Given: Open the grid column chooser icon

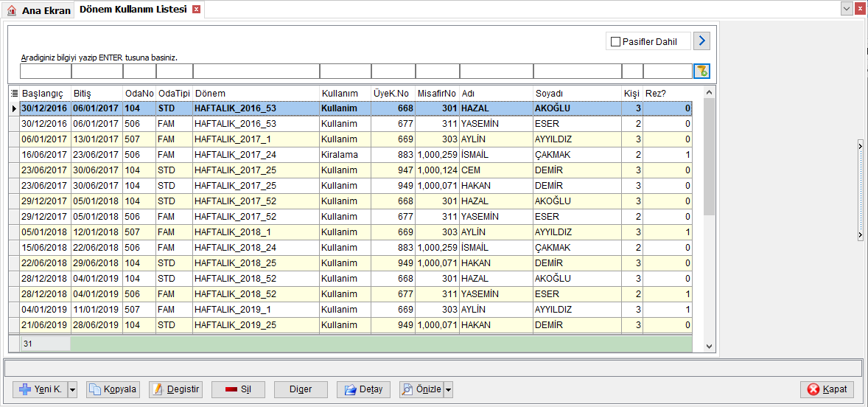Looking at the screenshot, I should coord(14,94).
